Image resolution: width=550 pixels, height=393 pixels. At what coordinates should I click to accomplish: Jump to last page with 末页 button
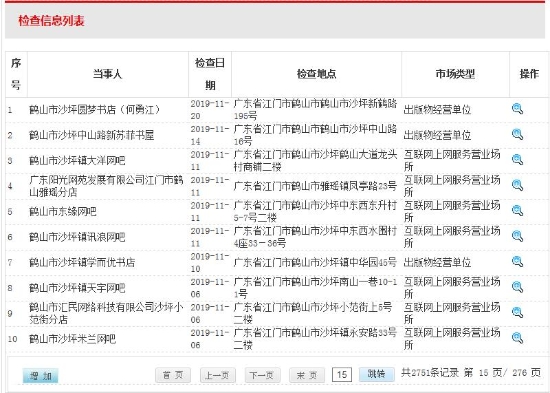(x=307, y=375)
